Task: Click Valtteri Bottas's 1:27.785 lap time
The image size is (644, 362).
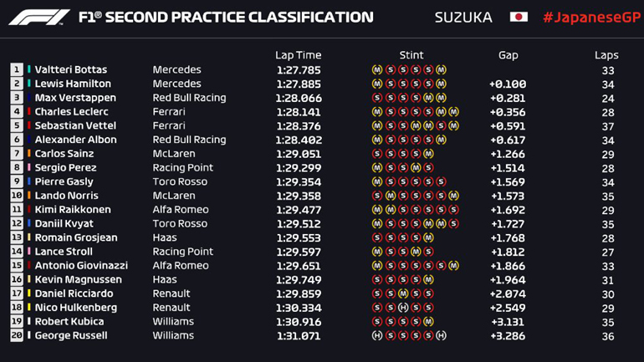Action: coord(299,70)
